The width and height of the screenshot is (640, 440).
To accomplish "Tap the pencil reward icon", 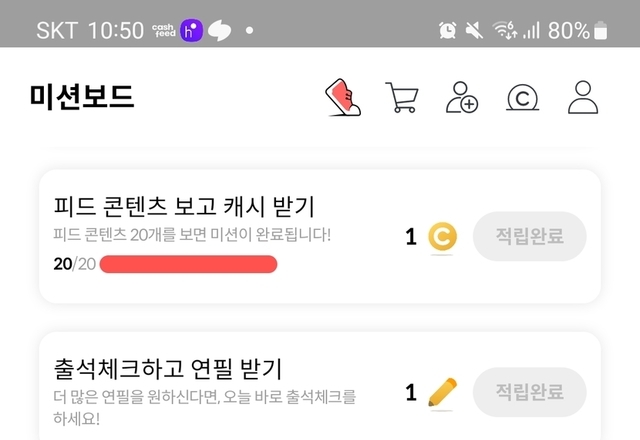I will pos(441,392).
